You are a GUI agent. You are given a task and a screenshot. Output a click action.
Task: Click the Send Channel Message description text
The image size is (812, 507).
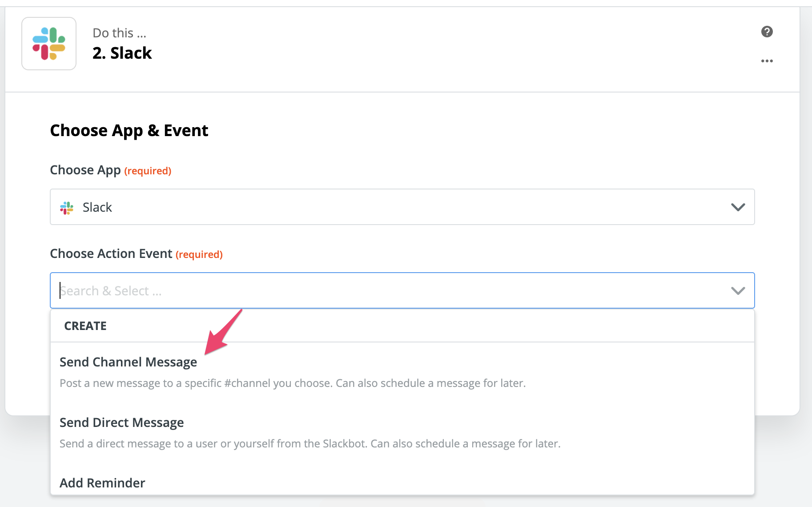tap(293, 383)
